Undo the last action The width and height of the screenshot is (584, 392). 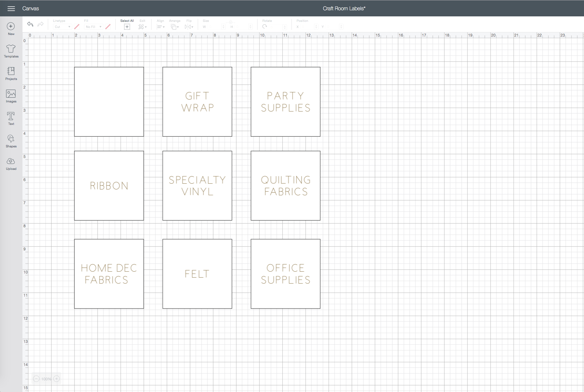click(30, 24)
